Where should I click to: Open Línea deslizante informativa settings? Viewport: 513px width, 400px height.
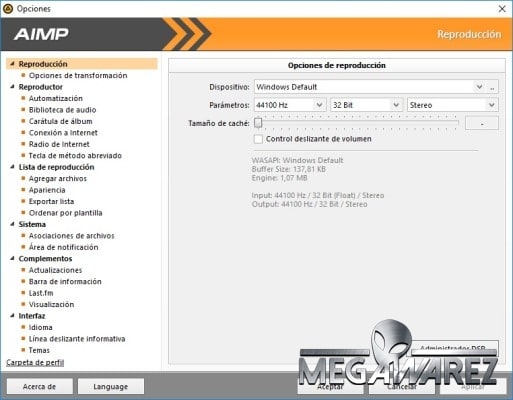pos(77,339)
